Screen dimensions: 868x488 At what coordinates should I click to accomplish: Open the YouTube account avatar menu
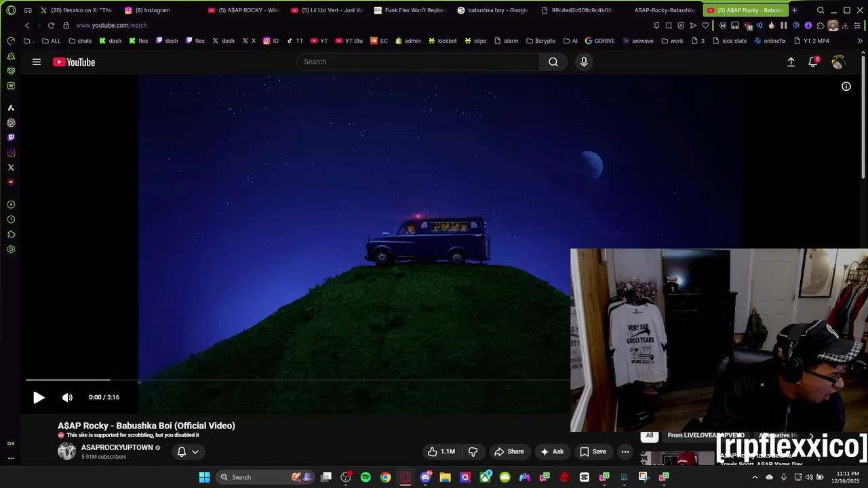coord(838,62)
